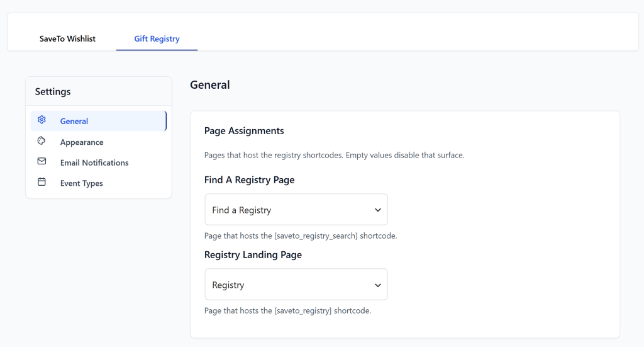Click the palette icon beside Appearance

point(42,140)
